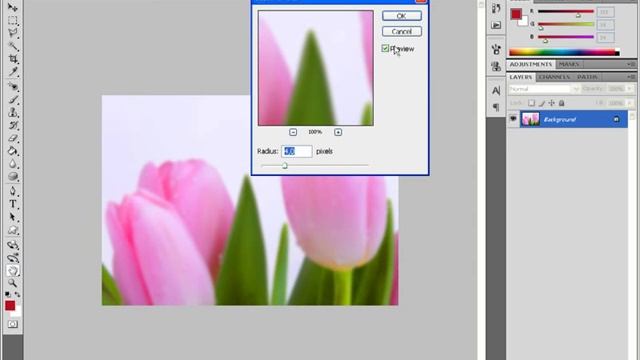This screenshot has width=640, height=360.
Task: Toggle Quick Mask mode
Action: coord(13,324)
